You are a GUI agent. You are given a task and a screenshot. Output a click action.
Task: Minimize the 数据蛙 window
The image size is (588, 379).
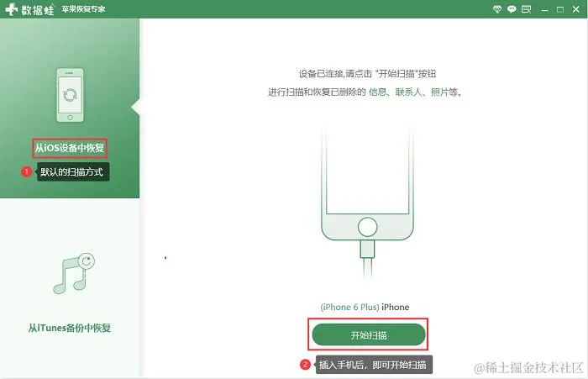click(545, 10)
